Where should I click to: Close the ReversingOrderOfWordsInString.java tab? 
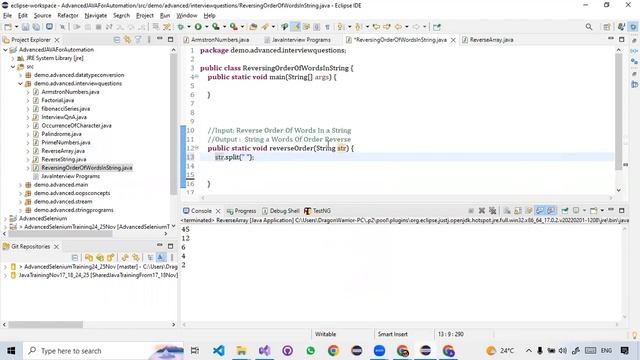coord(453,40)
